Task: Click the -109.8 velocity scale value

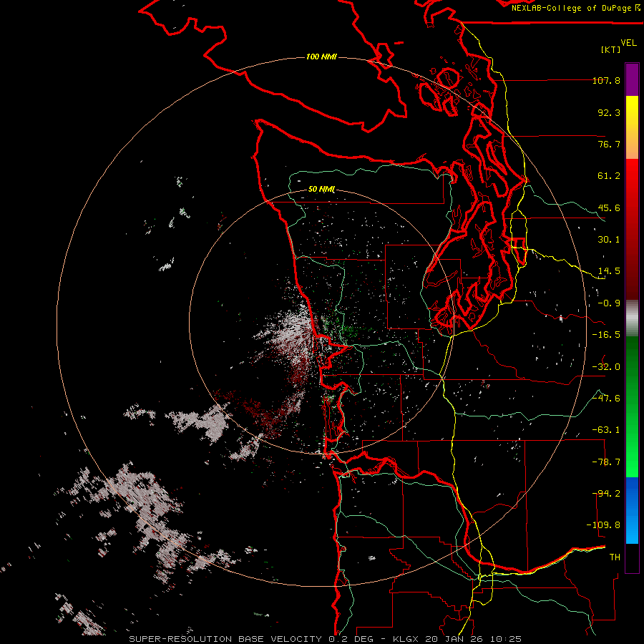Action: 603,525
